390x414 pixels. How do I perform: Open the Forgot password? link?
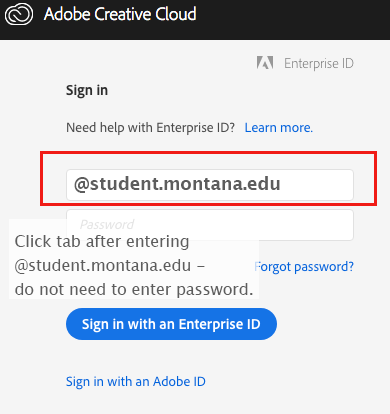pos(304,267)
